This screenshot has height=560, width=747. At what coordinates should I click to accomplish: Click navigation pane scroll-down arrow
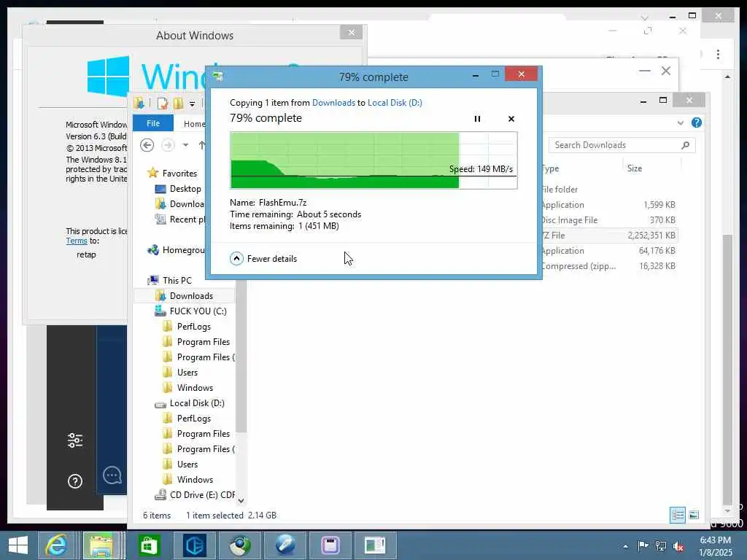(x=241, y=500)
